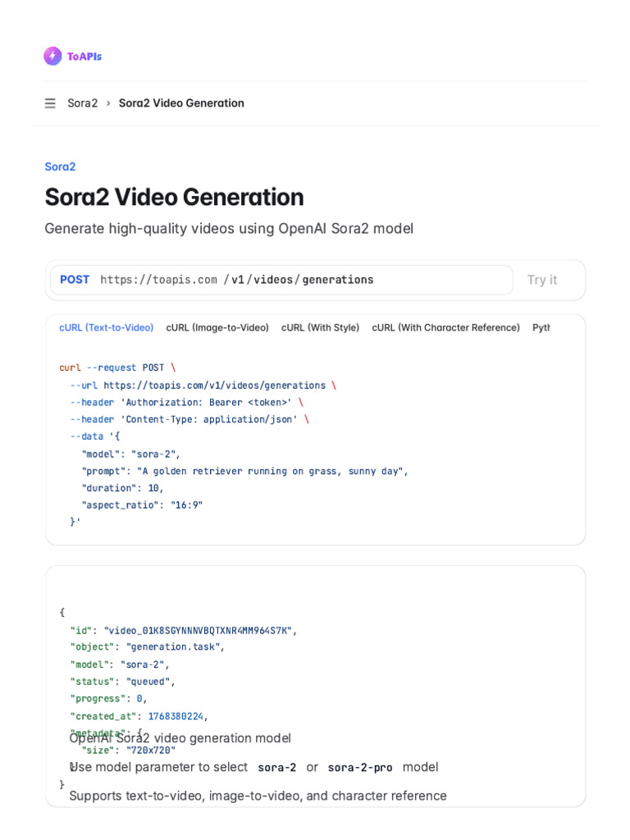The height and width of the screenshot is (840, 630).
Task: Open the ToAPIs home link text
Action: (x=84, y=57)
